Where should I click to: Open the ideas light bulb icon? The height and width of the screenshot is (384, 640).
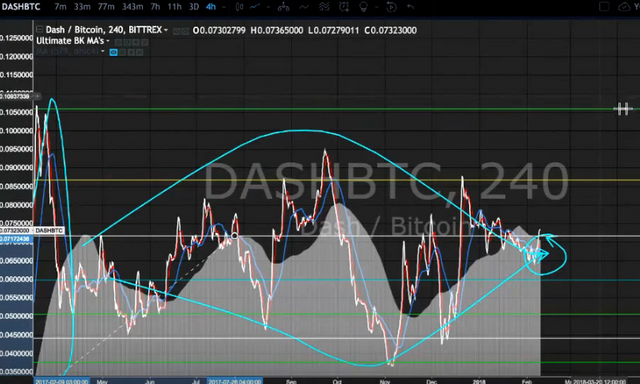click(363, 7)
